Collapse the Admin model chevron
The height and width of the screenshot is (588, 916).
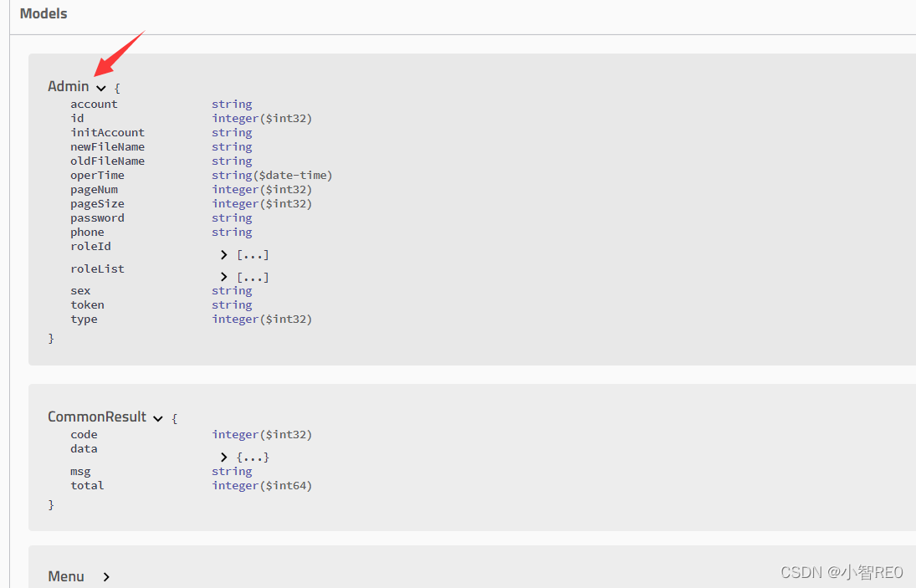point(101,88)
